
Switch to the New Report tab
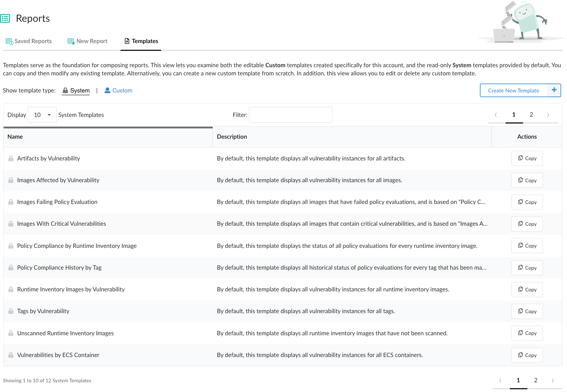[x=87, y=41]
